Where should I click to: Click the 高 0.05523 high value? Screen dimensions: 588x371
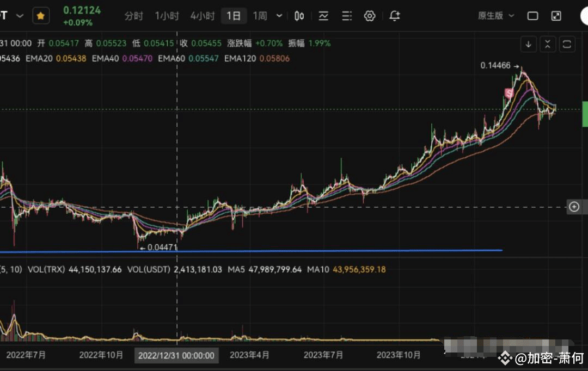tap(106, 44)
